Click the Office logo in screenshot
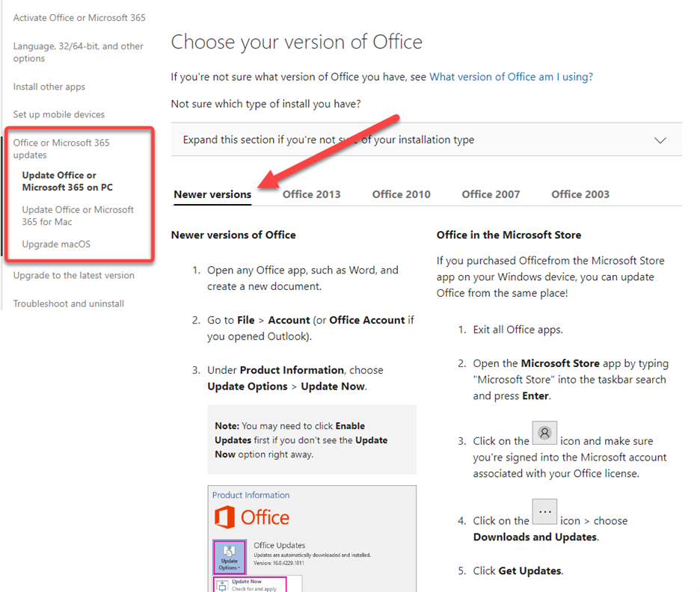The height and width of the screenshot is (592, 700). pyautogui.click(x=252, y=517)
